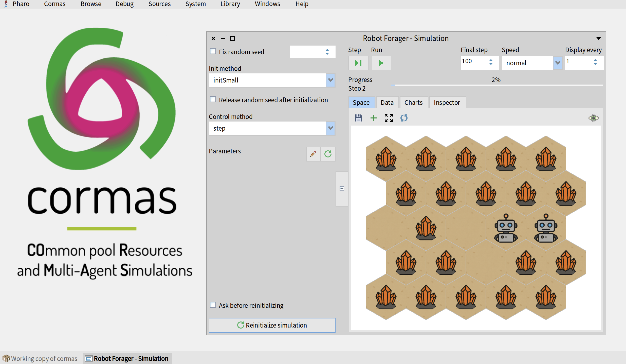
Task: Start the simulation with the Run button
Action: tap(381, 63)
